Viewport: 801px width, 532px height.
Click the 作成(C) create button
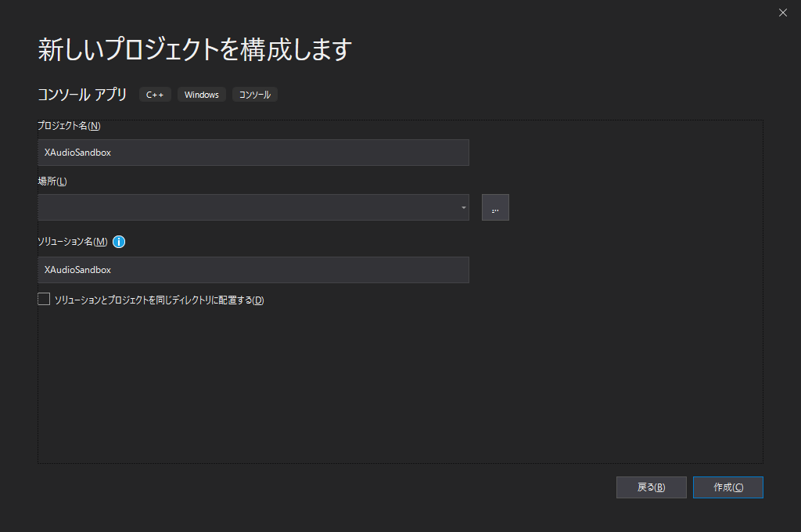tap(728, 487)
